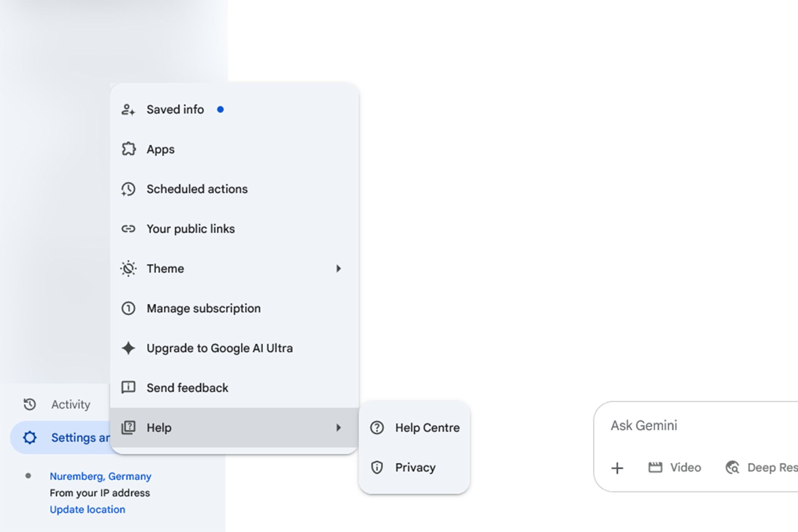Click the Update location link
Image resolution: width=798 pixels, height=532 pixels.
coord(87,510)
